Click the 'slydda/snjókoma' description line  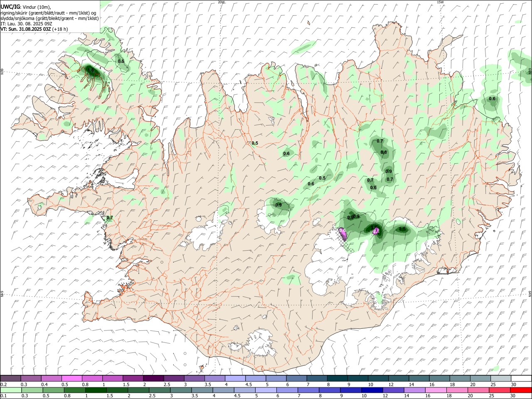[x=49, y=18]
